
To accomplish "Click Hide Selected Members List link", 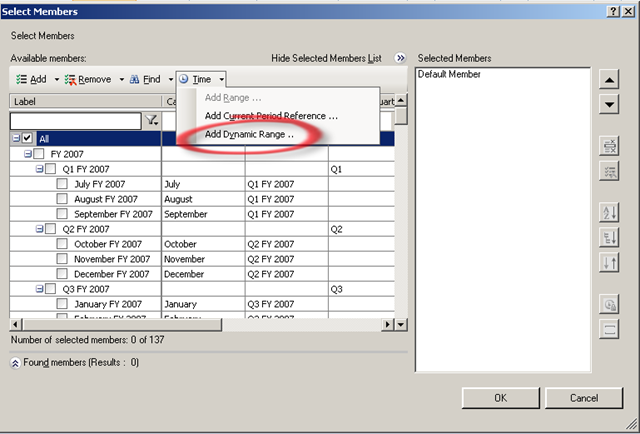I will [326, 58].
